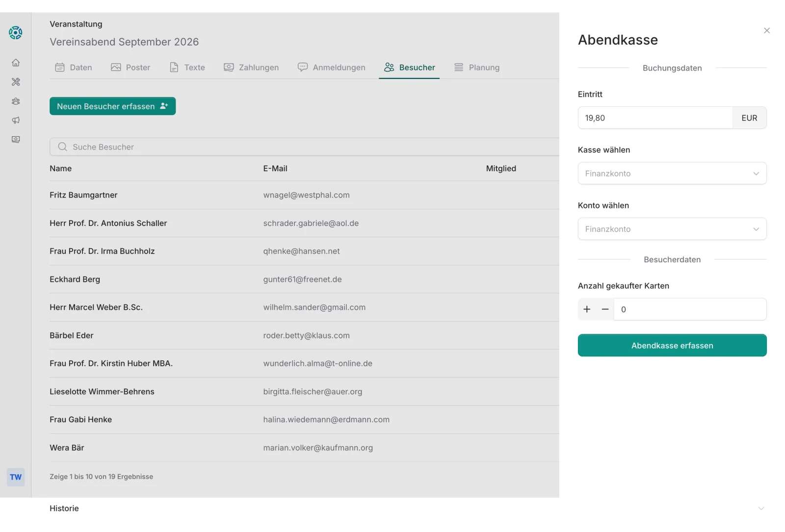The image size is (785, 532).
Task: Click the Mitglied column header
Action: click(501, 168)
